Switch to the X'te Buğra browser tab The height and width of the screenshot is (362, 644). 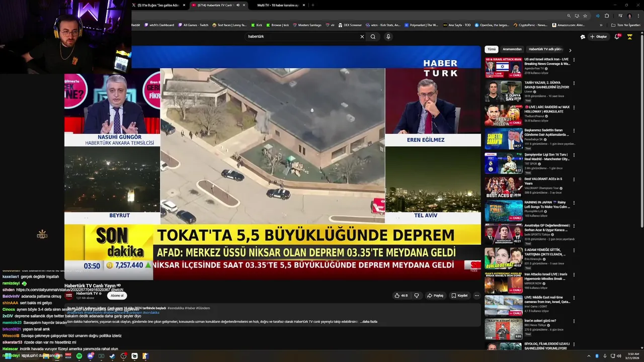[158, 5]
